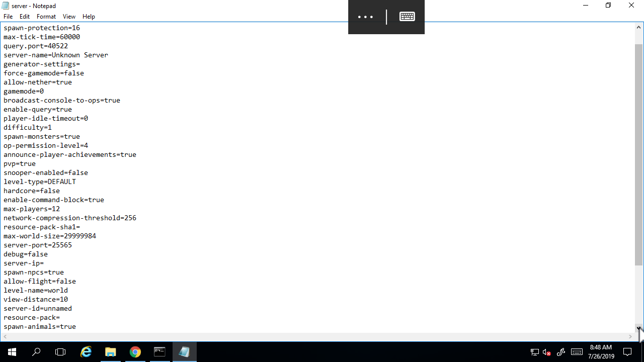Image resolution: width=644 pixels, height=362 pixels.
Task: Switch to the Command Prompt taskbar window
Action: [x=159, y=352]
